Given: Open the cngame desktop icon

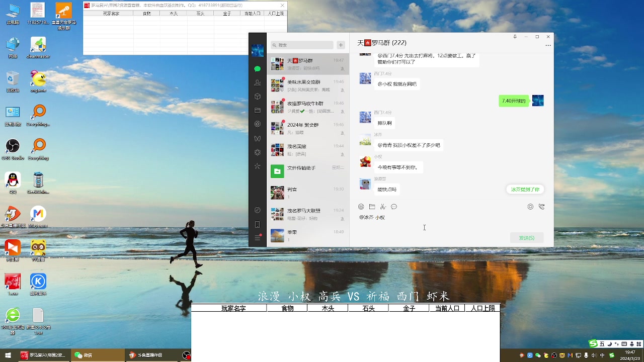Looking at the screenshot, I should point(38,82).
